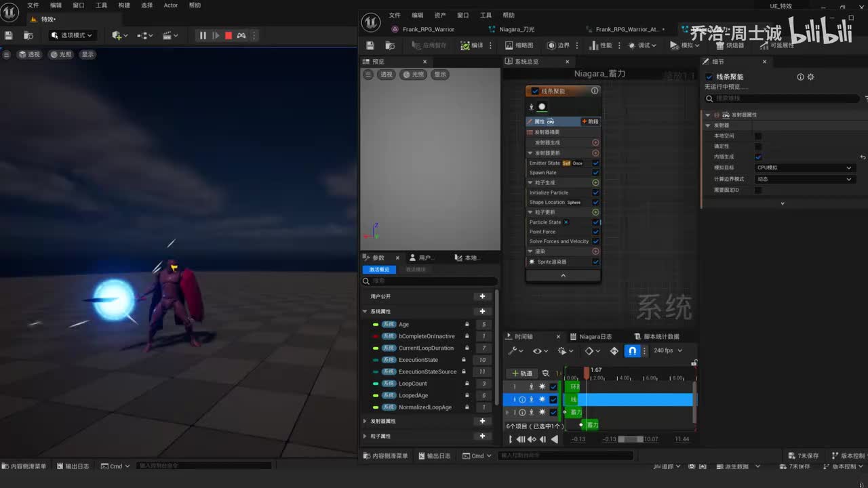The width and height of the screenshot is (868, 488).
Task: Open the 调试 debug dropdown
Action: pos(642,45)
